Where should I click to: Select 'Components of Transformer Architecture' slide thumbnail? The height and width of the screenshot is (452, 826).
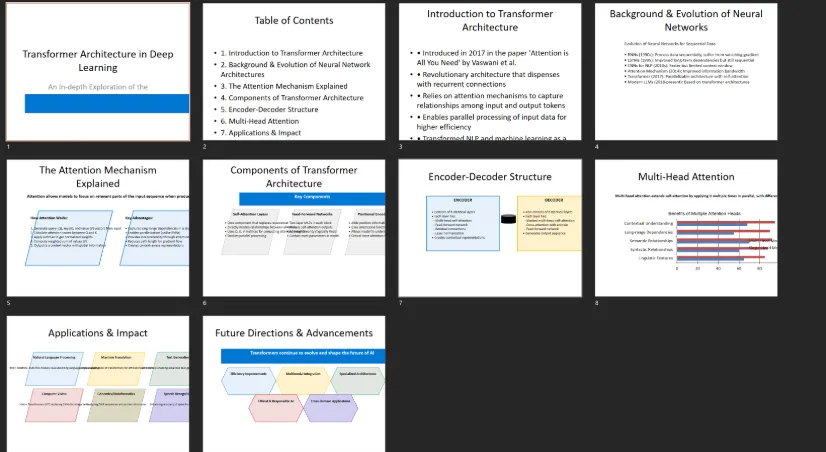point(294,228)
